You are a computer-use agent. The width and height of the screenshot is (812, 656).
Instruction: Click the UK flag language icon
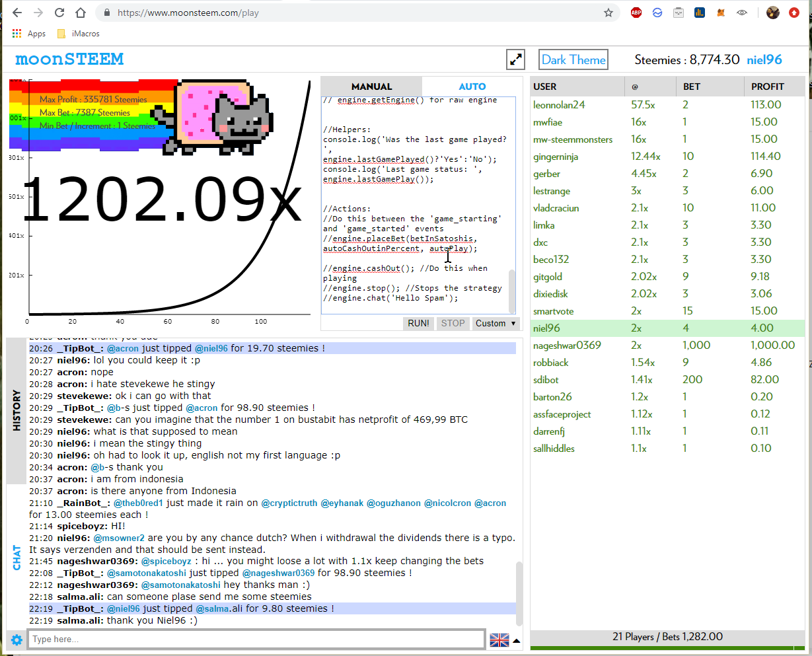tap(499, 639)
